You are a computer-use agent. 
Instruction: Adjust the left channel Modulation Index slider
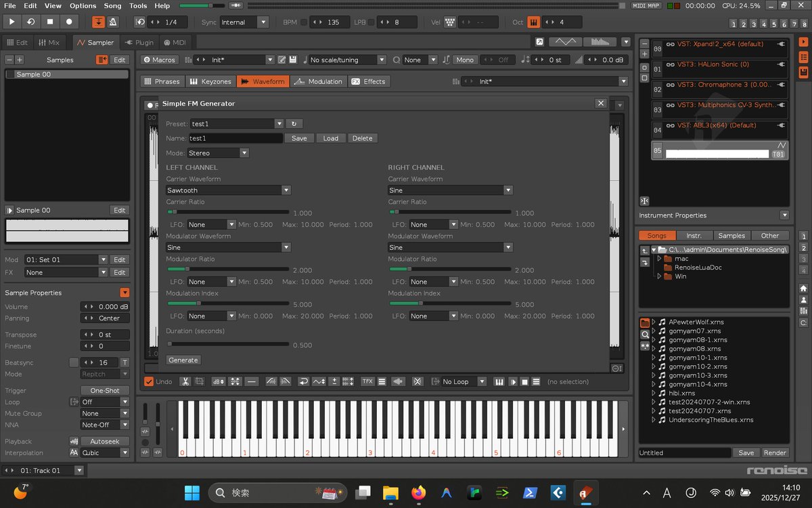227,303
